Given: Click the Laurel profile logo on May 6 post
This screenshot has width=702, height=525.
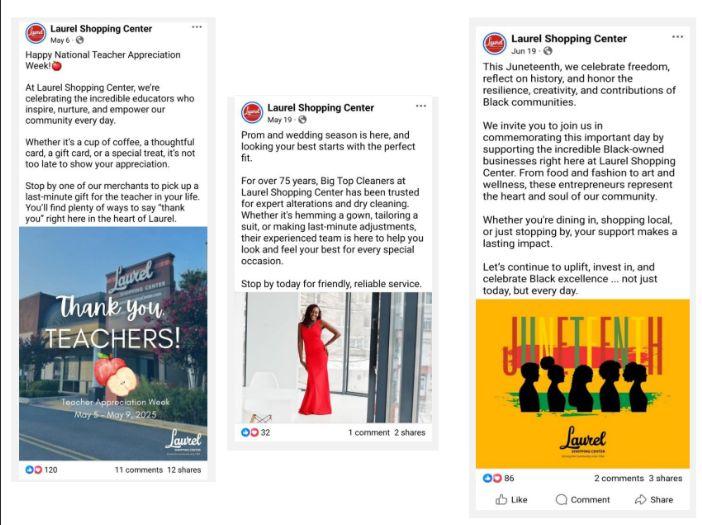Looking at the screenshot, I should tap(35, 34).
